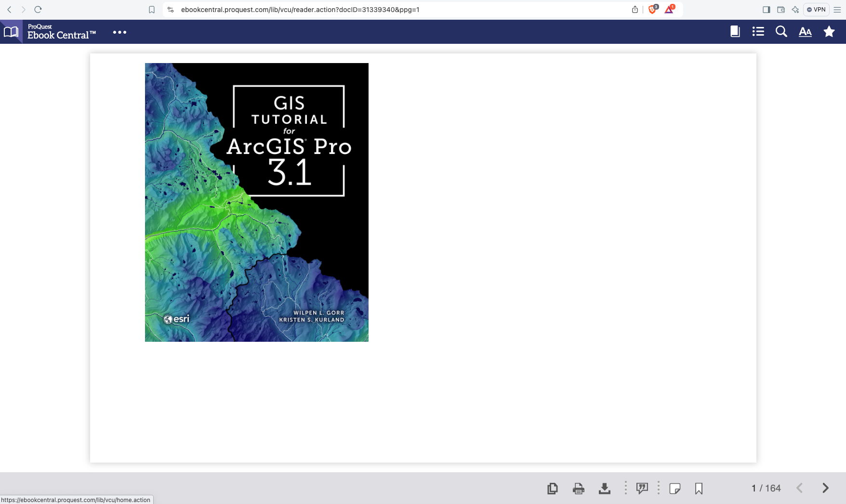The width and height of the screenshot is (846, 504).
Task: Click the address bar URL field
Action: (300, 10)
